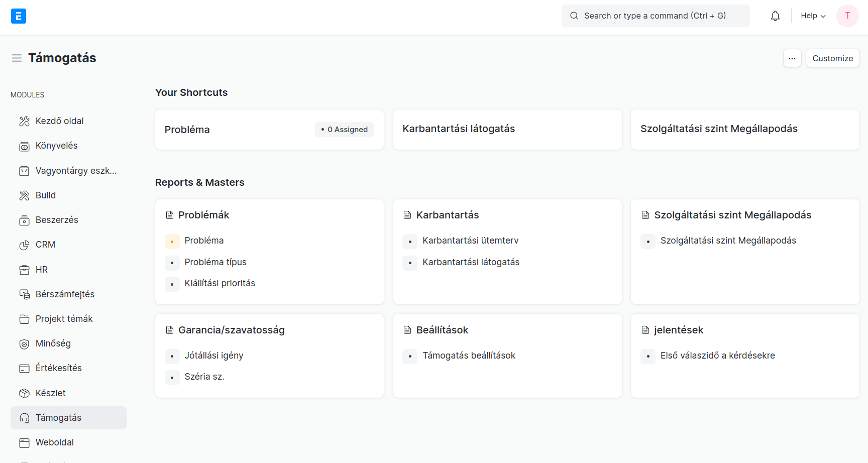Expand the Help dropdown
This screenshot has width=868, height=463.
coord(813,16)
